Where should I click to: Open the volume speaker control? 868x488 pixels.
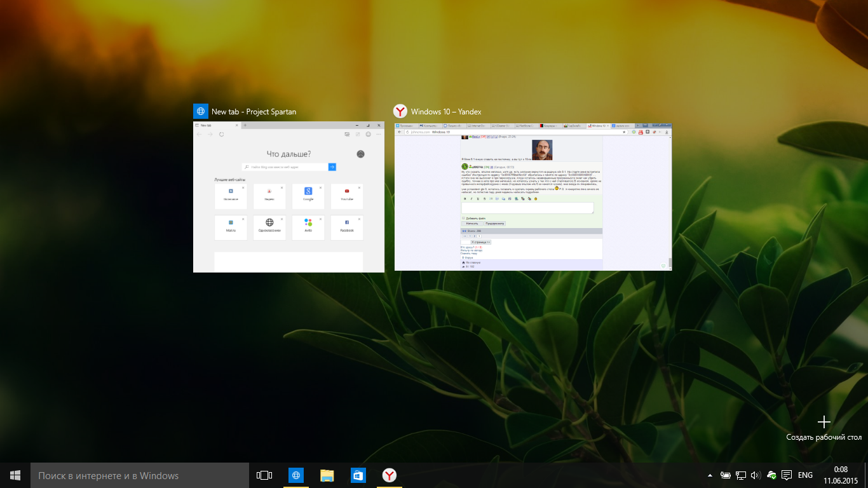(x=756, y=475)
